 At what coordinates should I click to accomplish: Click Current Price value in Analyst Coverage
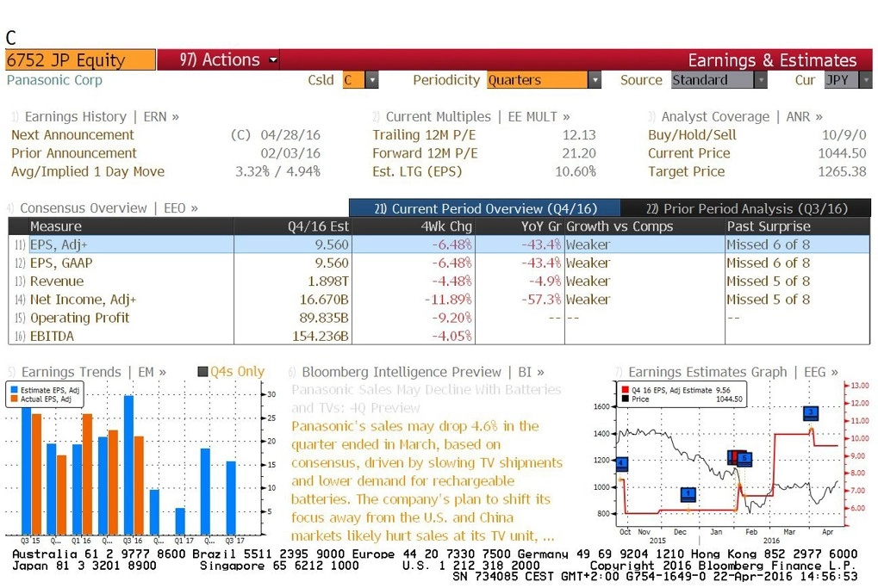842,153
